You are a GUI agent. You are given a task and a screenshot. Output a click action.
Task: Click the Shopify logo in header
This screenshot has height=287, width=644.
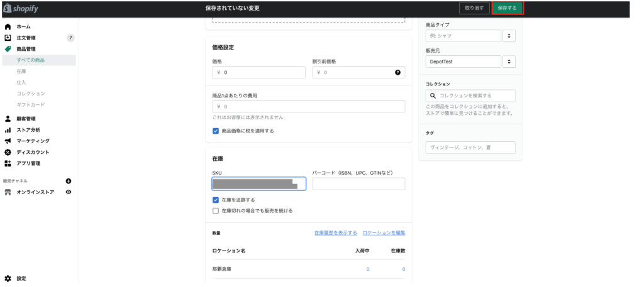coord(19,8)
